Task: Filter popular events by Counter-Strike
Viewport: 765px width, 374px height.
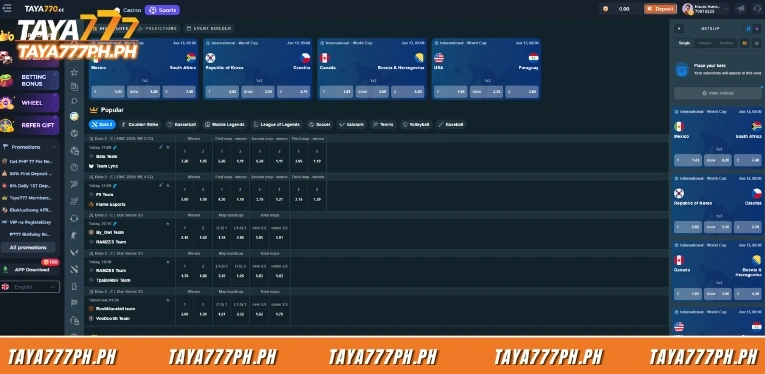Action: click(140, 124)
